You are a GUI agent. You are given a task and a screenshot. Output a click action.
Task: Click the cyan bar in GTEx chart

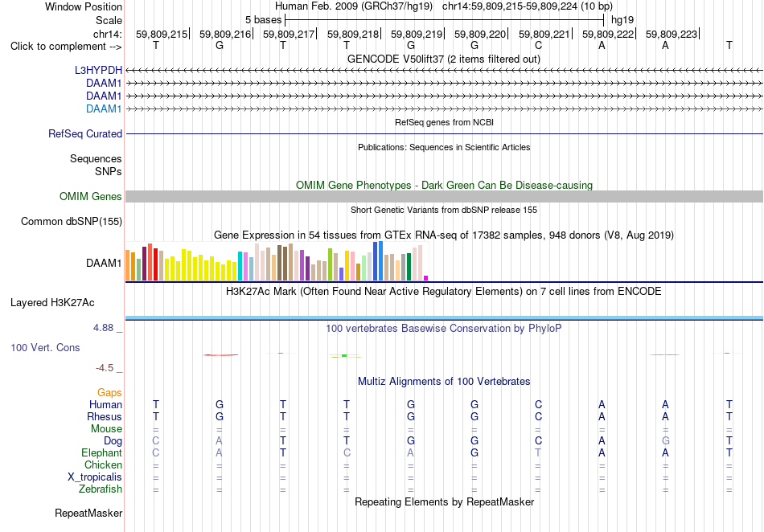pos(240,266)
